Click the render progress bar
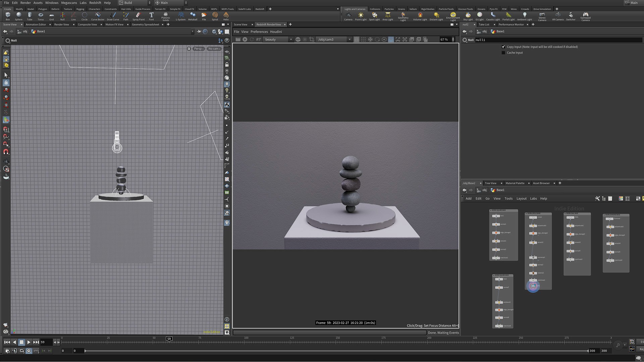The width and height of the screenshot is (644, 362). click(329, 333)
